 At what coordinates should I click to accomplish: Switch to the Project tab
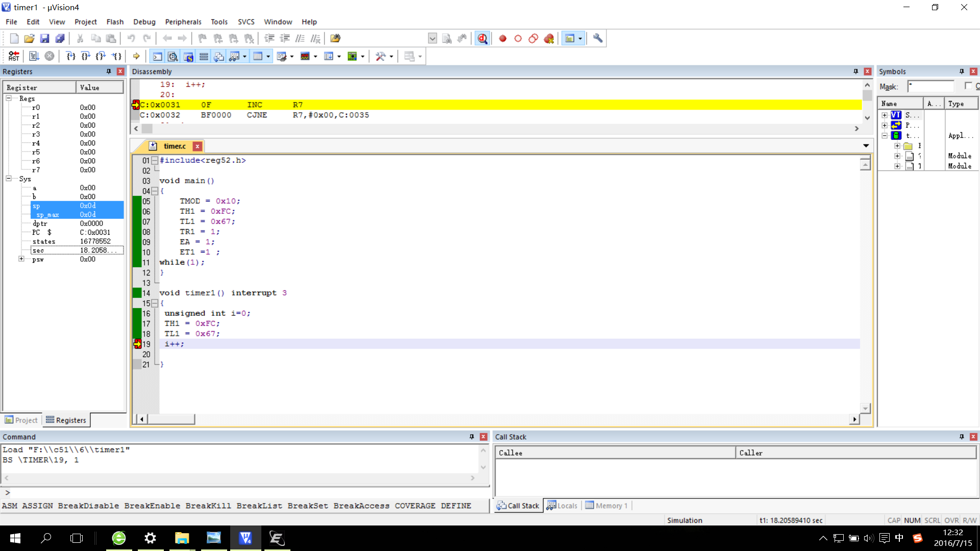pyautogui.click(x=21, y=420)
